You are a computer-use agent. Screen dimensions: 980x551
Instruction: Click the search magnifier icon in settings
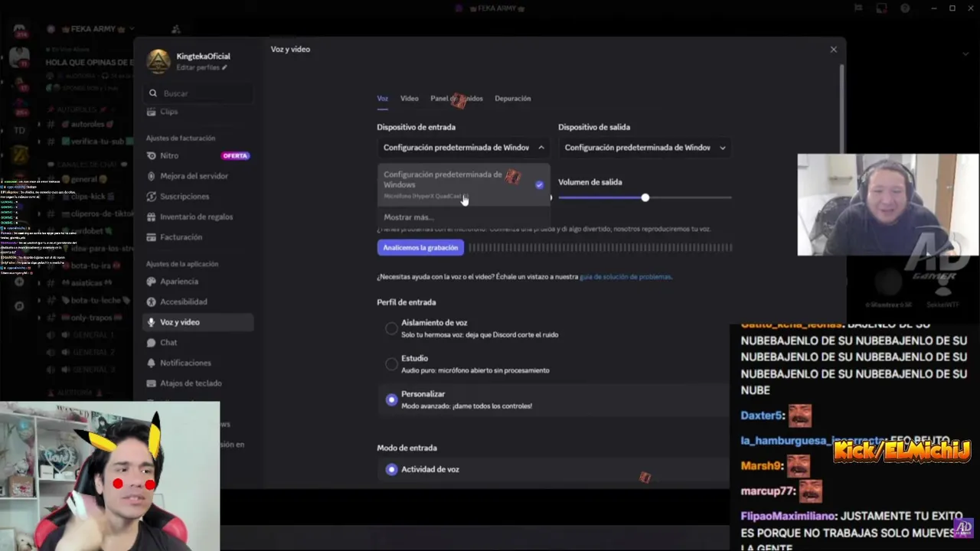point(153,93)
